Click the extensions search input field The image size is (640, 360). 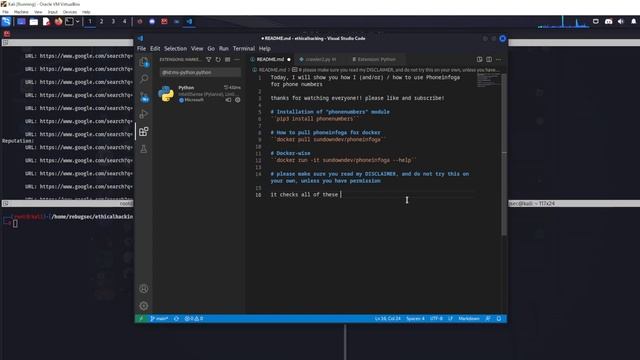point(200,72)
